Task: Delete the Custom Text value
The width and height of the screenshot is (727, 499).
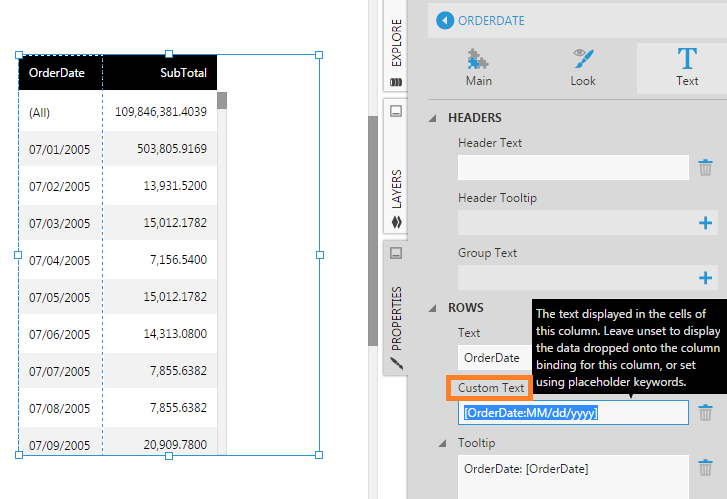Action: [705, 412]
